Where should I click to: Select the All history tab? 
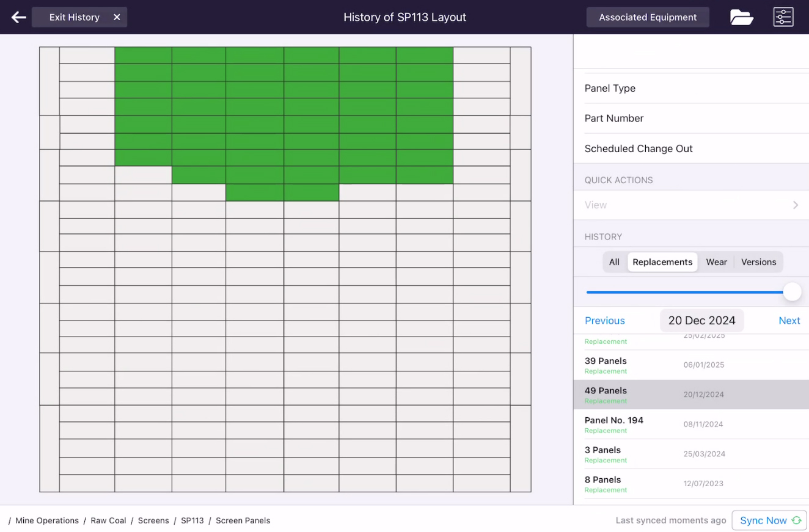pos(614,262)
